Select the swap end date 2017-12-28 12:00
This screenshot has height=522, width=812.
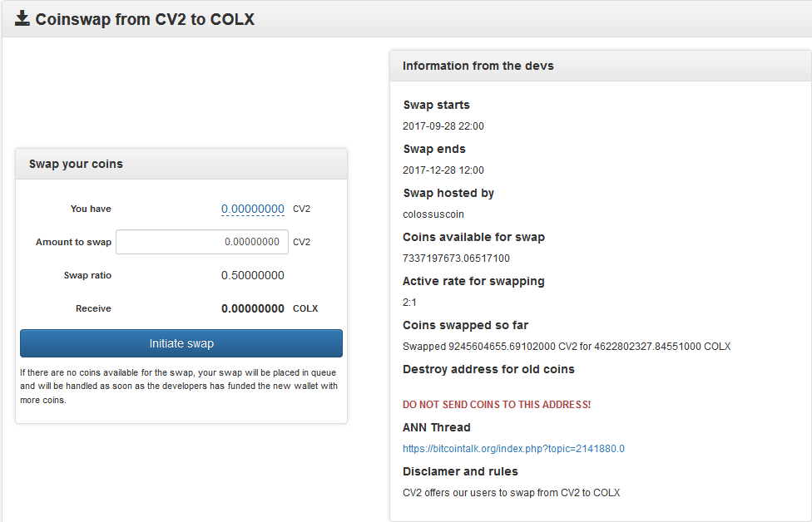pyautogui.click(x=443, y=170)
